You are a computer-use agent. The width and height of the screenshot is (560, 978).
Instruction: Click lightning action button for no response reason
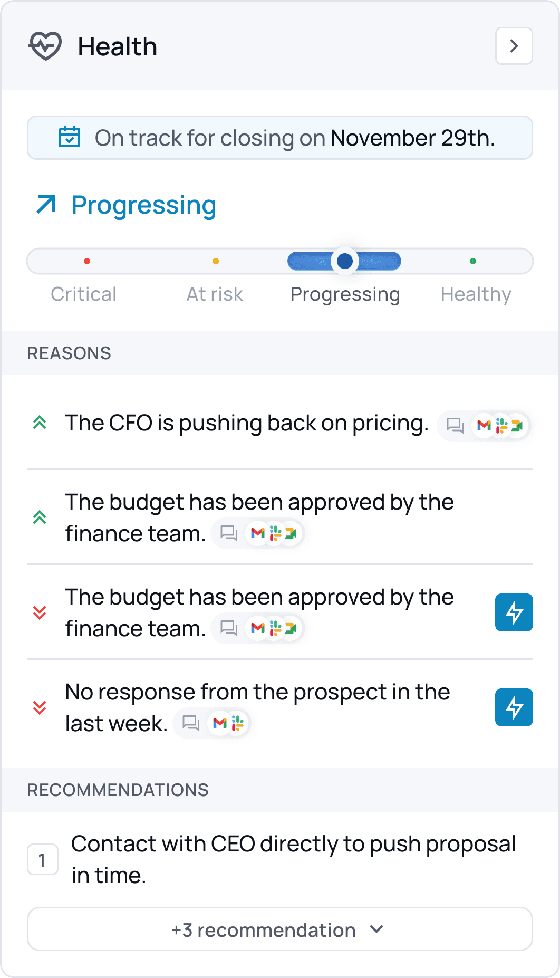coord(514,707)
